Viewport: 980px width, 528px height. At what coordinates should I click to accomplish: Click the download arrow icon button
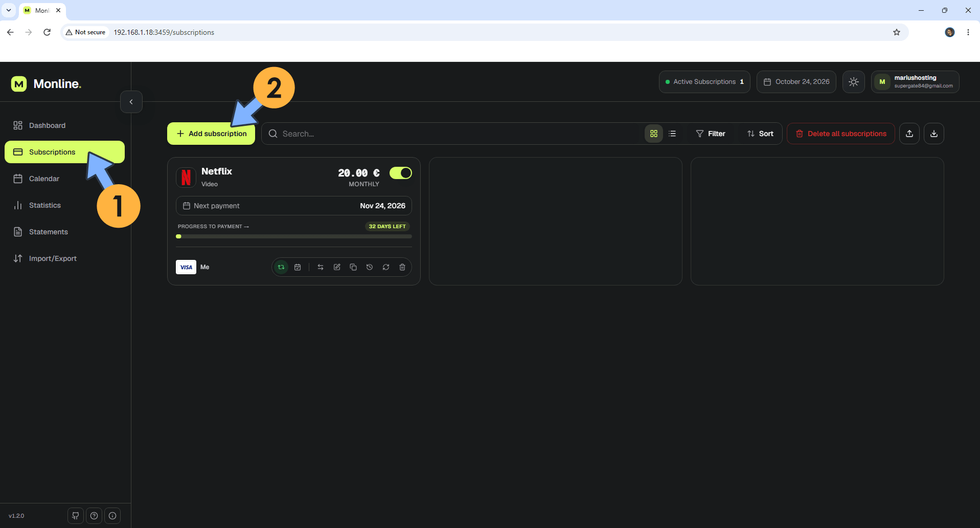(x=934, y=134)
